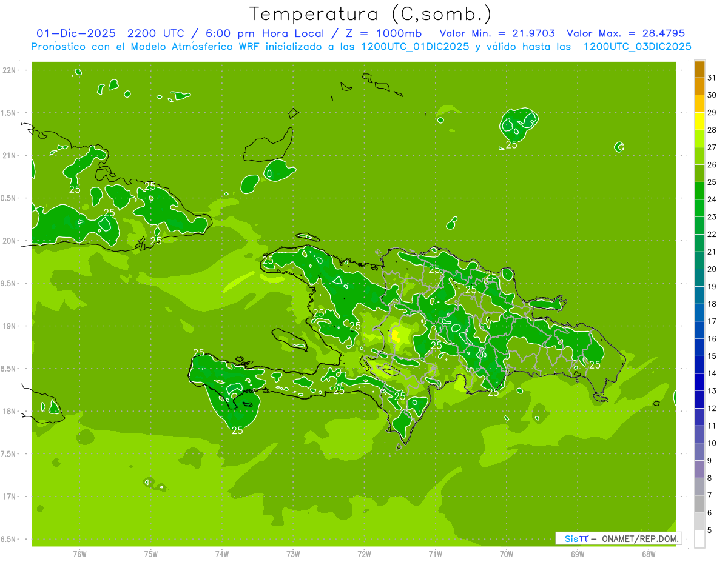Click the white swatch below 5
This screenshot has width=728, height=562.
[699, 539]
